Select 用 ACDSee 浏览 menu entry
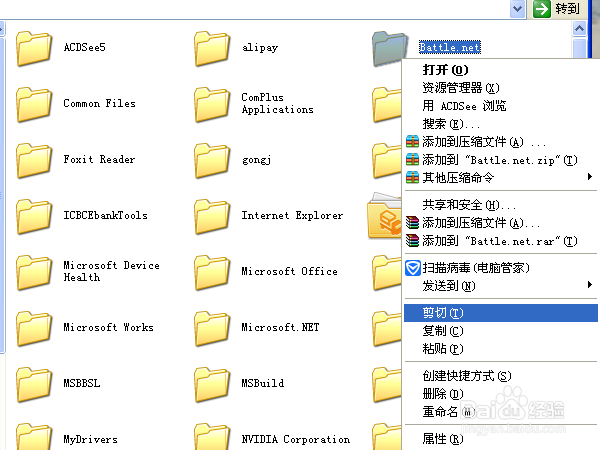Screen dimensions: 600x450 501,106
